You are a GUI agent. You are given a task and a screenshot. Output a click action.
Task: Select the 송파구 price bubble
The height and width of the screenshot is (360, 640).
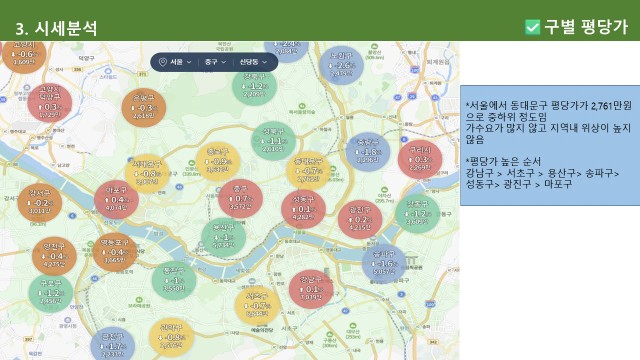click(384, 264)
